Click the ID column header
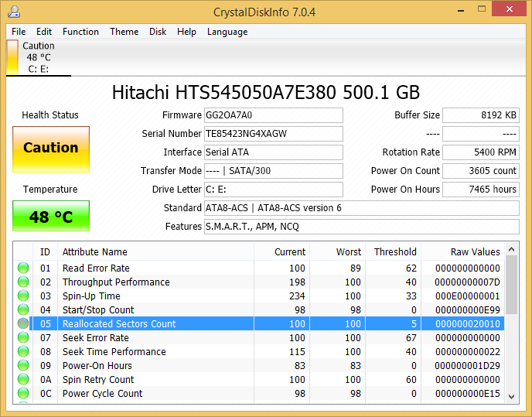532x417 pixels. pos(45,251)
